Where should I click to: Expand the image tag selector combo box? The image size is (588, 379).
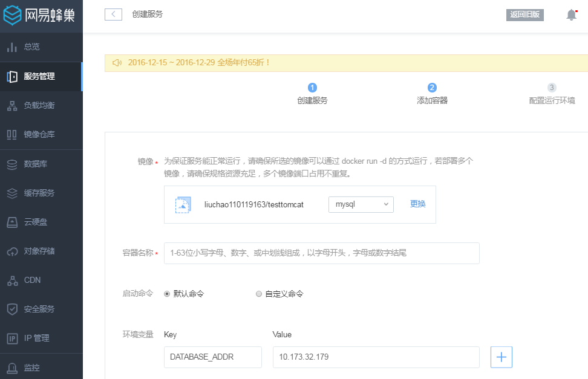click(x=361, y=204)
